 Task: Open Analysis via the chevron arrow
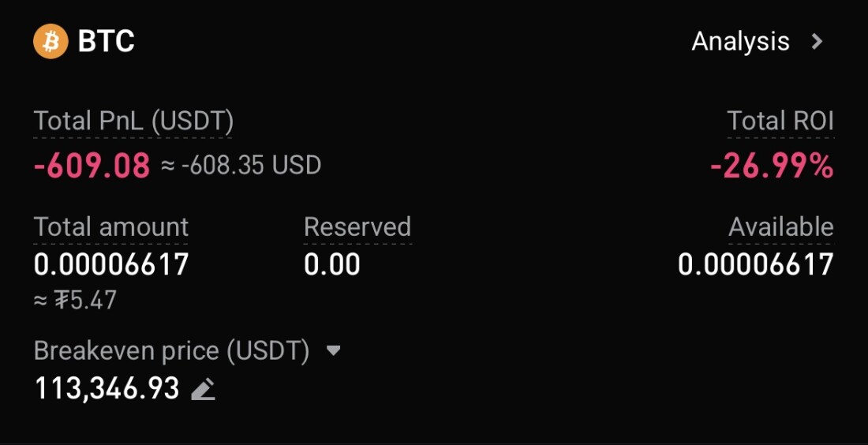817,41
